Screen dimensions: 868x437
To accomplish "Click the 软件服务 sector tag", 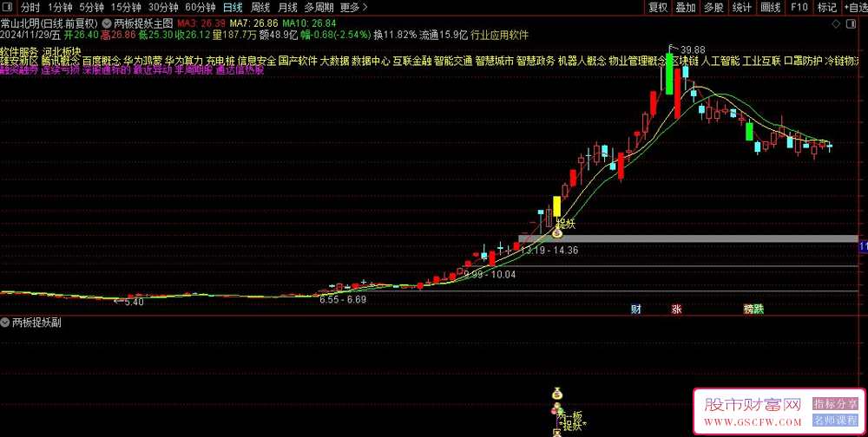I will pyautogui.click(x=18, y=50).
